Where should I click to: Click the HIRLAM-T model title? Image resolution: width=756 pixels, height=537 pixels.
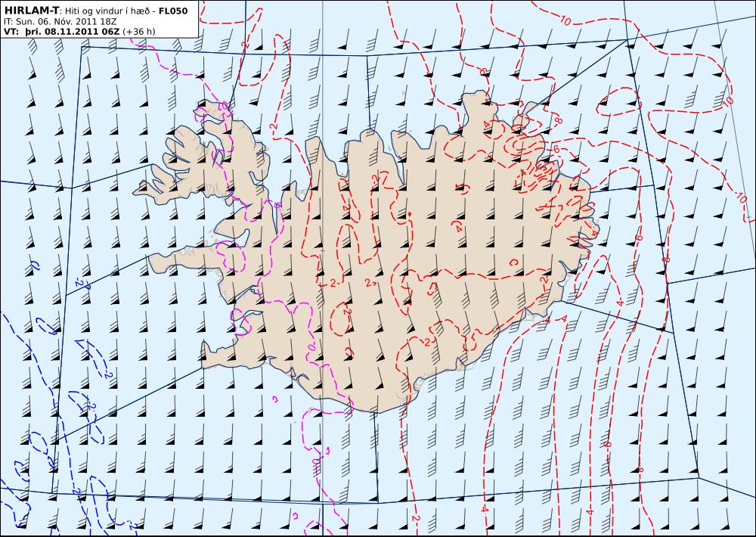pos(31,10)
